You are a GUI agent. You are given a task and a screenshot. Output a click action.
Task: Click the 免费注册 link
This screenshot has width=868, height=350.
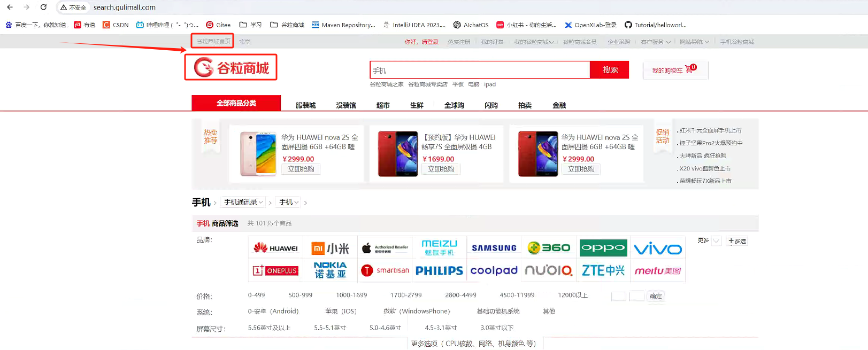click(x=459, y=42)
